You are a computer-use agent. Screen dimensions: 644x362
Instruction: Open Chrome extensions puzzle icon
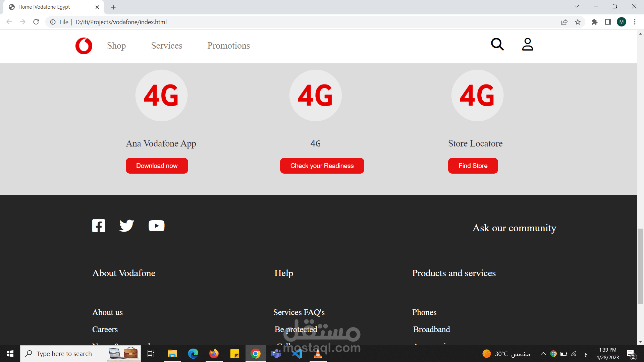(594, 22)
